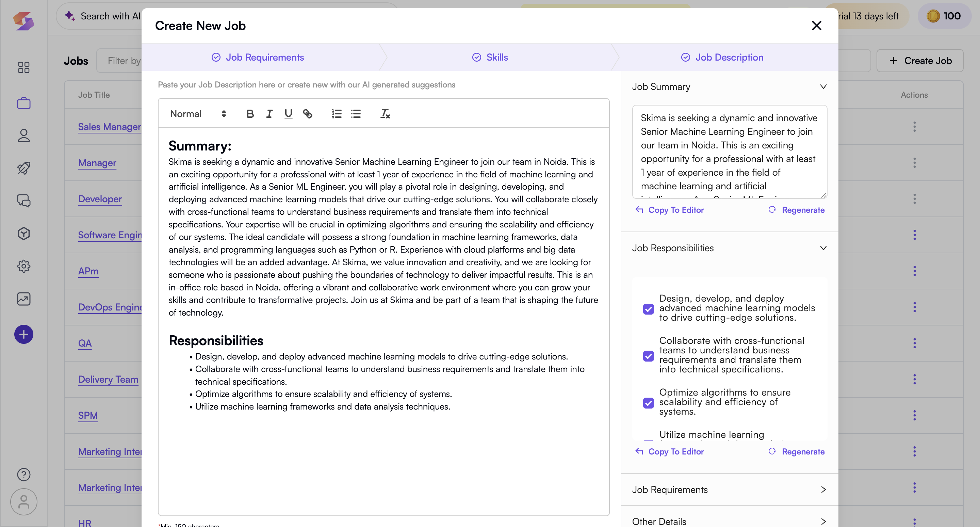
Task: Collapse the Job Summary section
Action: [823, 87]
